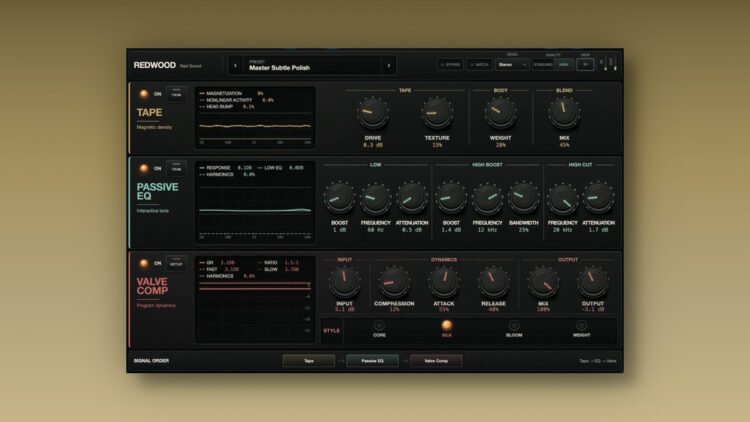Click the Valve Comp Mix knob
750x422 pixels.
[x=543, y=282]
